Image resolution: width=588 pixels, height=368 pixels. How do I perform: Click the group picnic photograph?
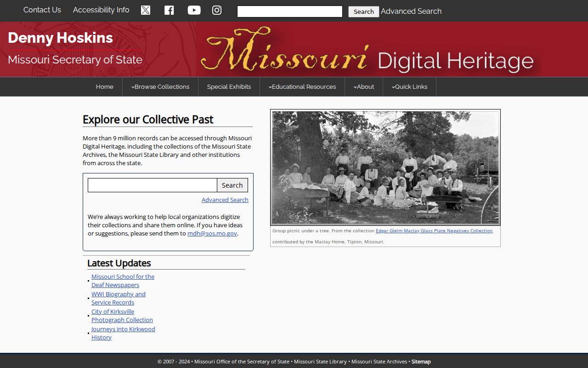(385, 167)
